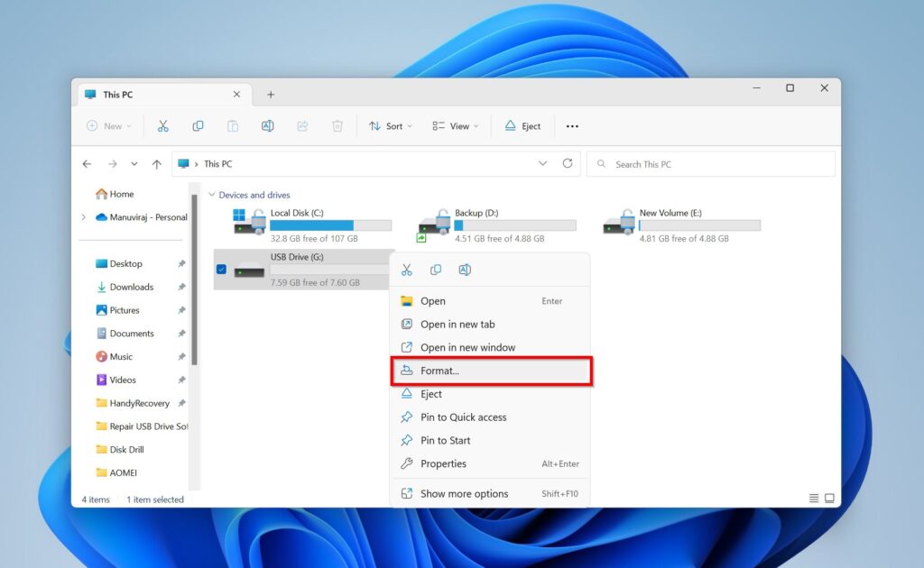Click the Rename icon in the toolbar
Screen dimensions: 924x568
tap(267, 125)
